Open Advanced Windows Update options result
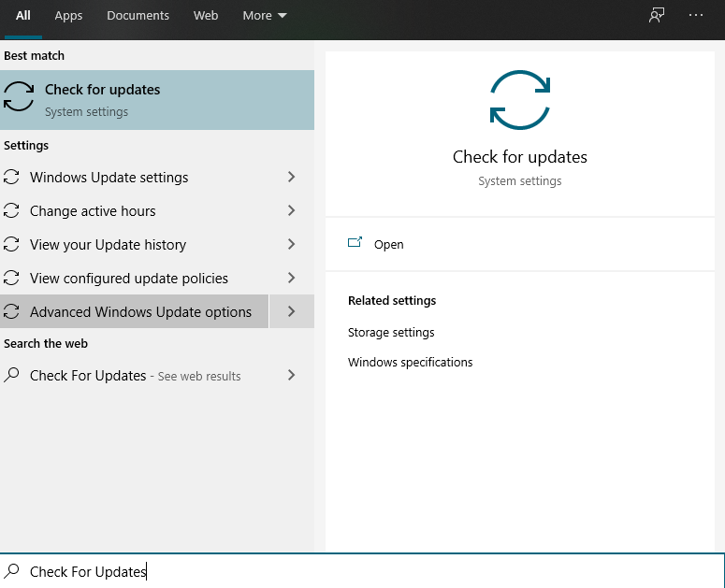This screenshot has width=725, height=588. [x=134, y=312]
